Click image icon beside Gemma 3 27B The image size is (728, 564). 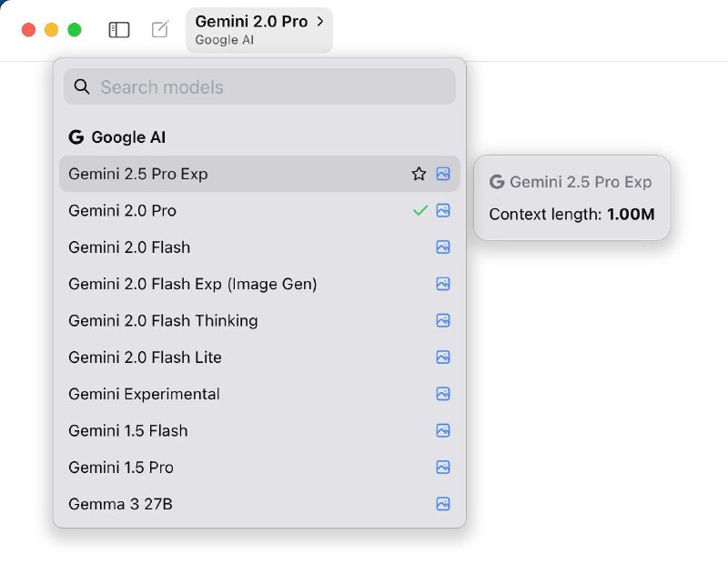pos(443,504)
